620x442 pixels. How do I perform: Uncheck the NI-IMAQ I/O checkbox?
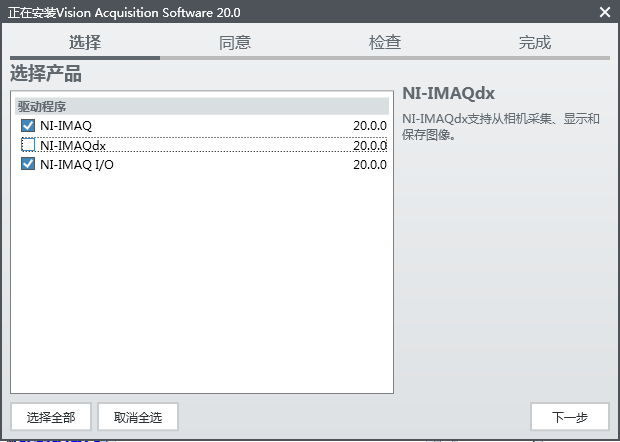click(28, 164)
